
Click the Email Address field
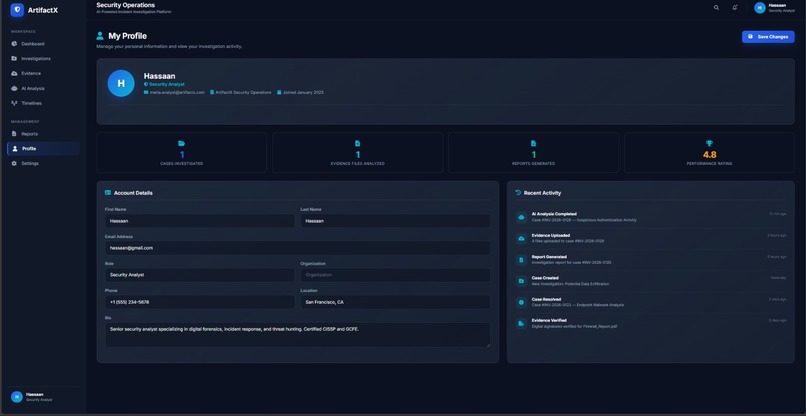297,248
